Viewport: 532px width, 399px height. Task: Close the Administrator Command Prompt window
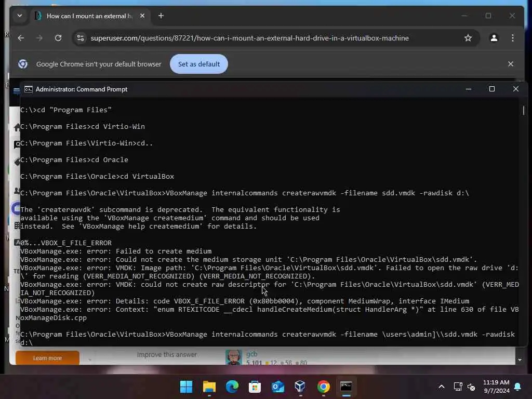[516, 89]
